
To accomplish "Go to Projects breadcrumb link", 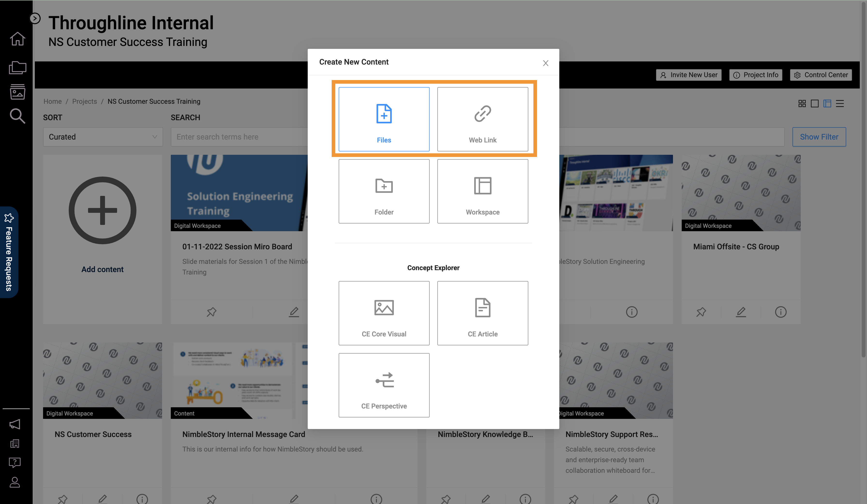I will point(84,102).
